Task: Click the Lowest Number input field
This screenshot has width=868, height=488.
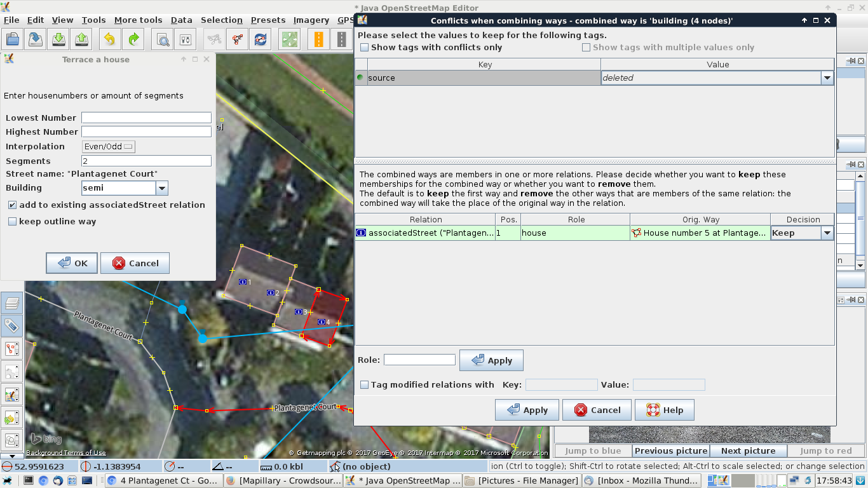Action: (146, 118)
